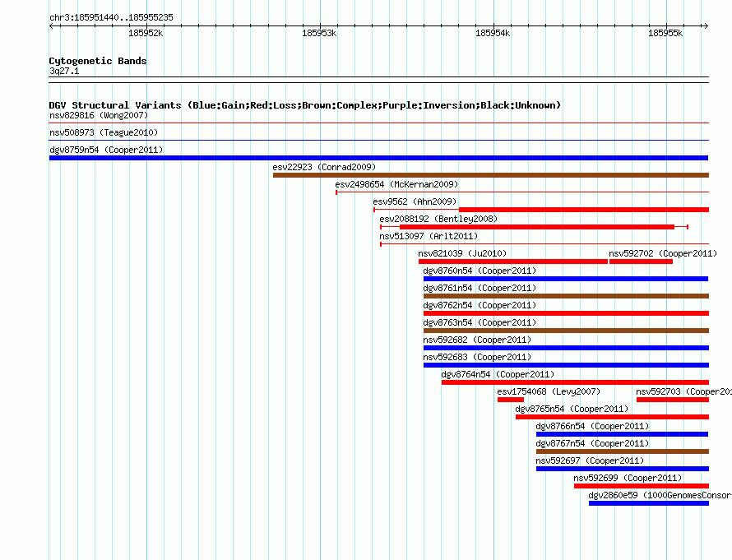Click the chr3:185951440..185955235 coordinates text

111,17
